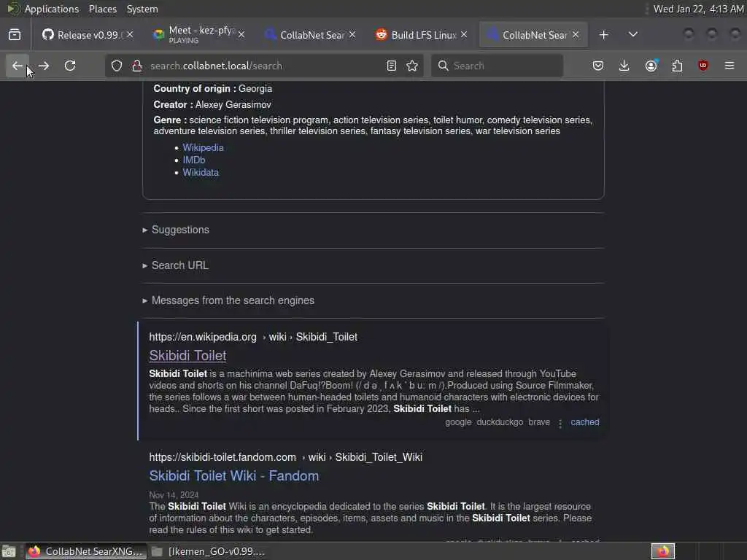Open Firefox View icon at tab strip start
This screenshot has height=560, width=747.
(x=15, y=35)
